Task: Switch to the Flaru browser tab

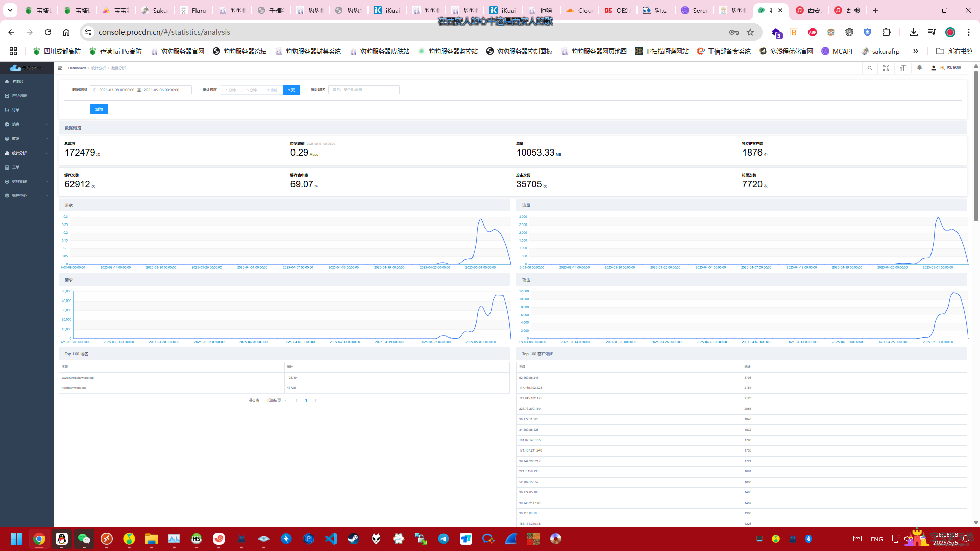Action: click(x=193, y=10)
